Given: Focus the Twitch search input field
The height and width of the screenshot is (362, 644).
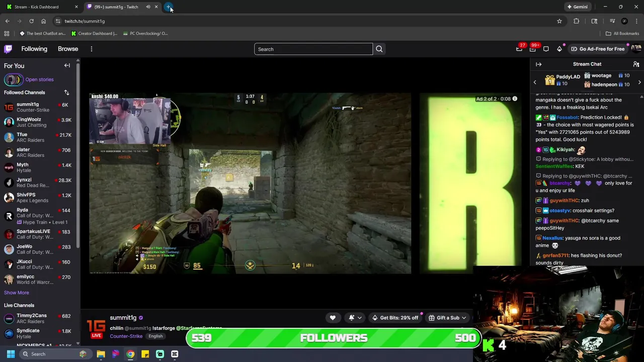Looking at the screenshot, I should click(313, 49).
